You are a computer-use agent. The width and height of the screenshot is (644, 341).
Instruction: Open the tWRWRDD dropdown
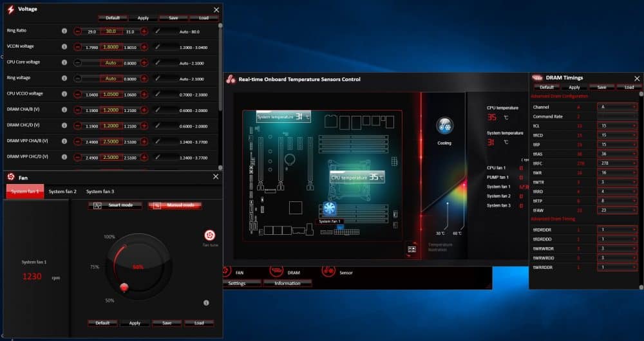coord(618,258)
